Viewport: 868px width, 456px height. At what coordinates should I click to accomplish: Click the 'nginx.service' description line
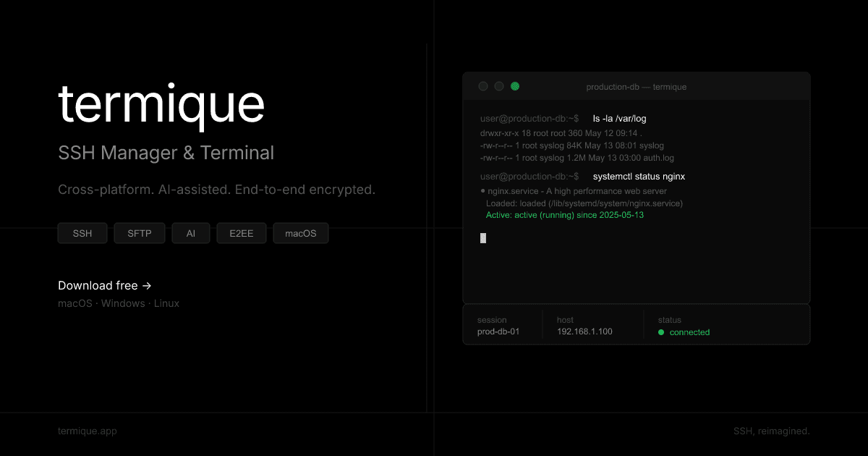pos(574,191)
